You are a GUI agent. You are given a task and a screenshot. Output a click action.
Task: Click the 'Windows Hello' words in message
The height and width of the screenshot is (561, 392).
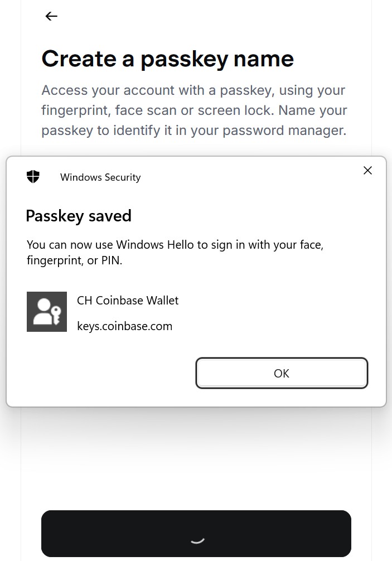click(x=155, y=245)
